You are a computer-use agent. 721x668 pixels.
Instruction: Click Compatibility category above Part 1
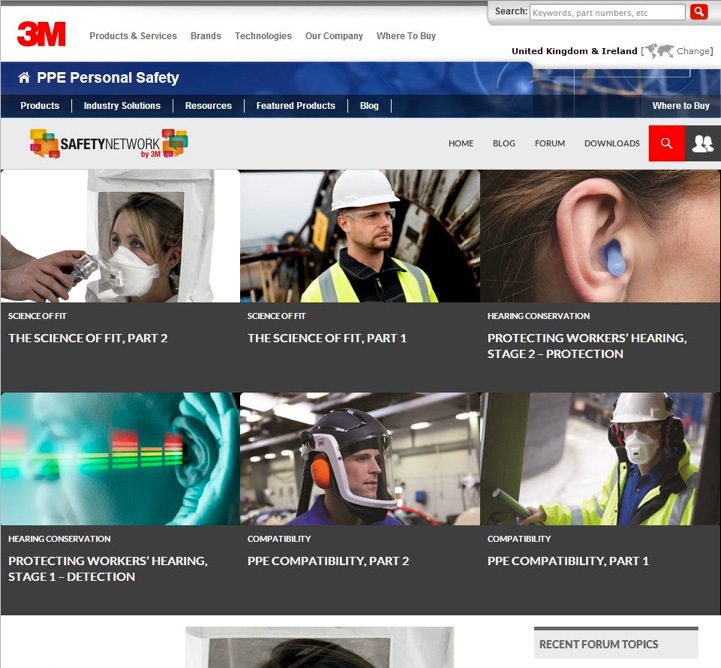pyautogui.click(x=519, y=539)
